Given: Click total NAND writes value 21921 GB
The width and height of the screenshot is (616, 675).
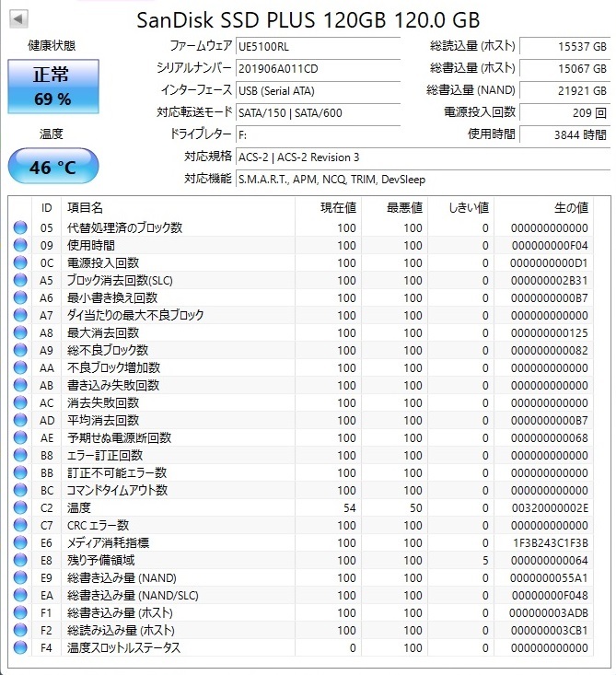Looking at the screenshot, I should coord(564,90).
